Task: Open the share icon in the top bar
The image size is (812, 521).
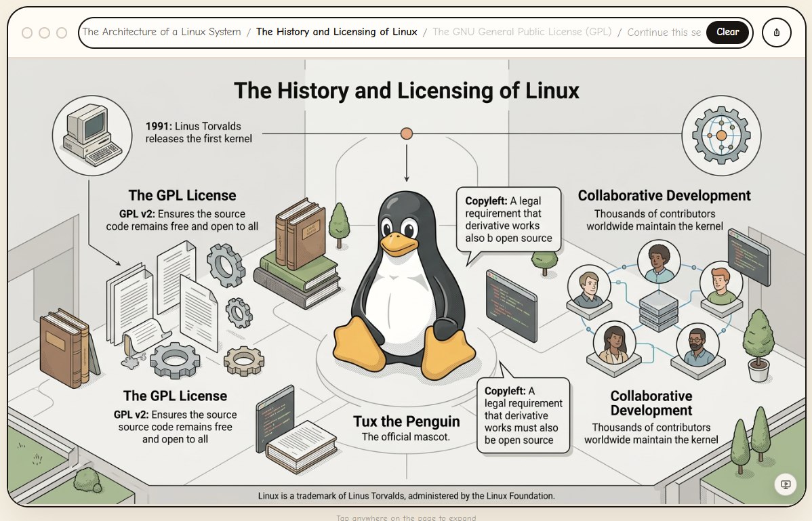Action: point(776,32)
